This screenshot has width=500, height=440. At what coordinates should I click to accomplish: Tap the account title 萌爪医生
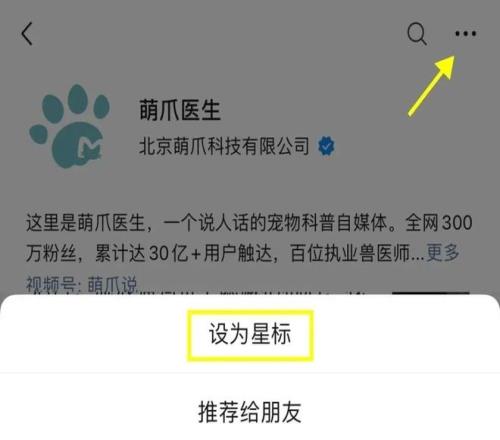(x=180, y=110)
